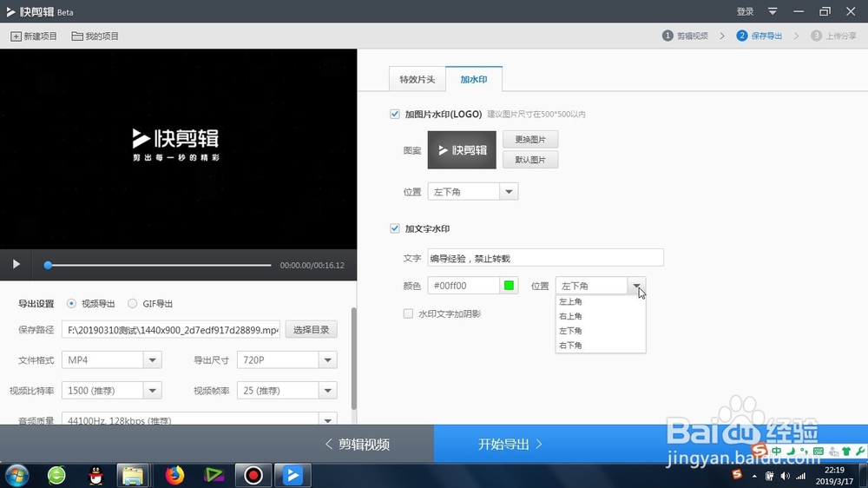Click 登录 to log in
The height and width of the screenshot is (488, 868).
coord(745,11)
